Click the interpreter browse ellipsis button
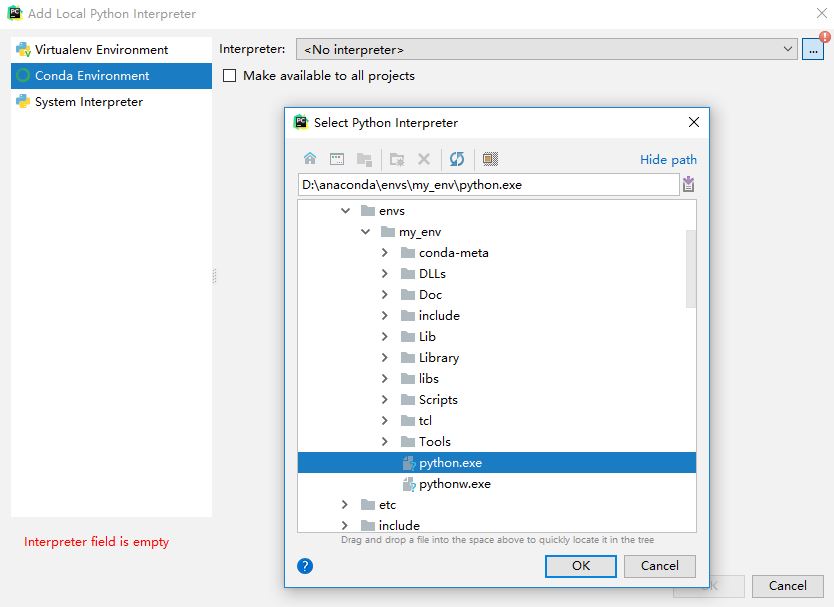Viewport: 834px width, 607px height. point(813,49)
